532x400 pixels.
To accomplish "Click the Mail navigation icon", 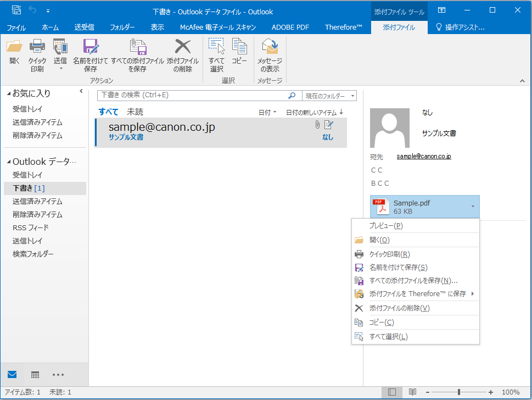I will coord(12,375).
